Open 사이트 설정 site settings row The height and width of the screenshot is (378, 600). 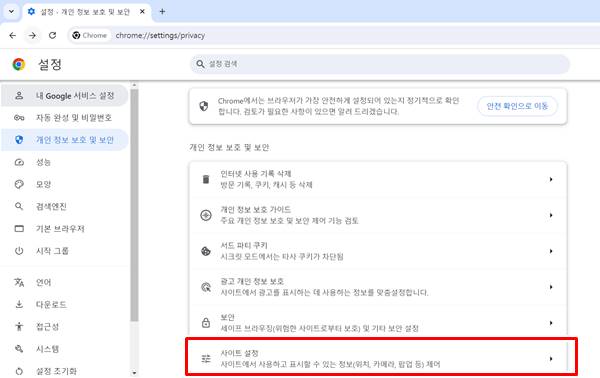(x=378, y=358)
